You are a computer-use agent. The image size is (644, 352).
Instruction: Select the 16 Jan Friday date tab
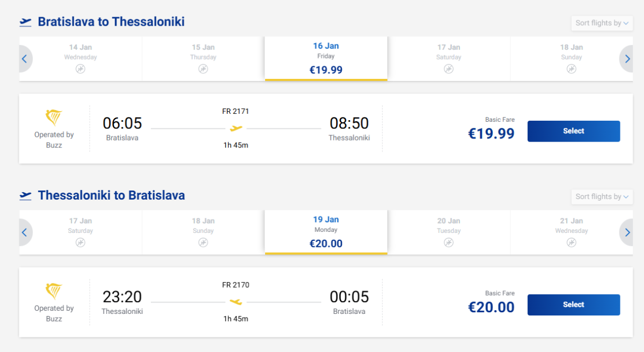coord(326,58)
